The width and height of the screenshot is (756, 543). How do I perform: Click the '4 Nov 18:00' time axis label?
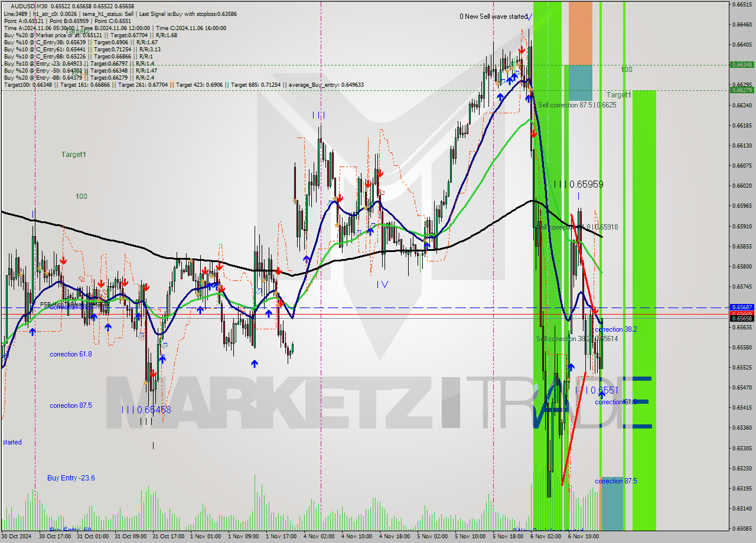(x=395, y=537)
